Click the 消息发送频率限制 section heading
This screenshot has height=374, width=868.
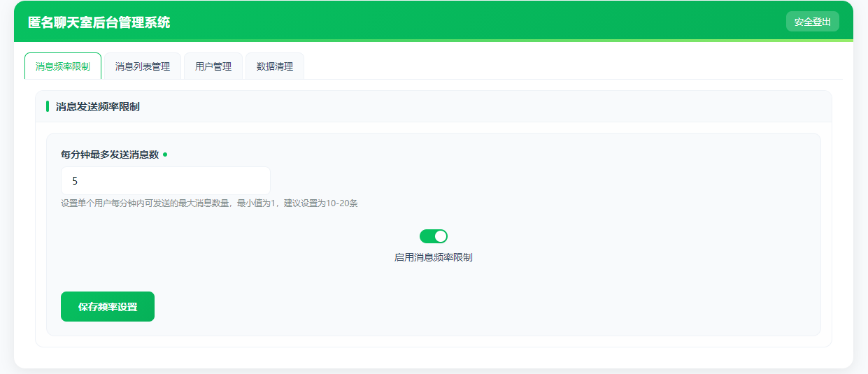98,107
